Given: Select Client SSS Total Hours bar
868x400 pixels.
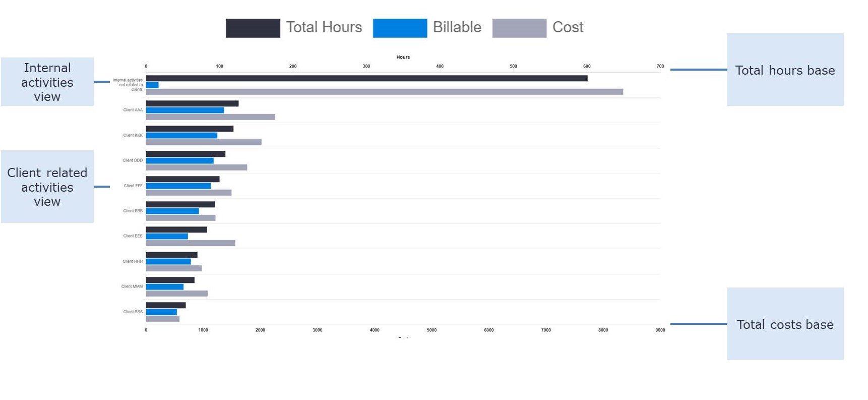Looking at the screenshot, I should point(166,305).
